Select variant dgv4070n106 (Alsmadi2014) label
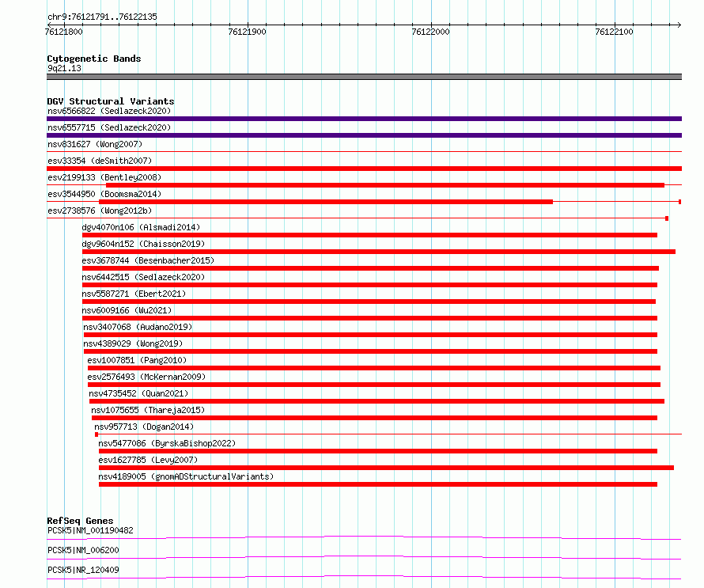 [x=141, y=227]
